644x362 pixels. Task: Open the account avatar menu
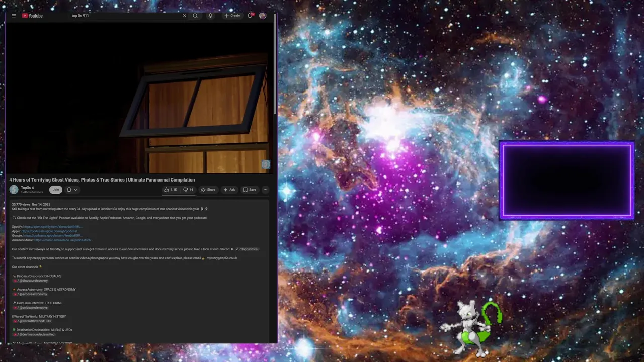point(263,16)
